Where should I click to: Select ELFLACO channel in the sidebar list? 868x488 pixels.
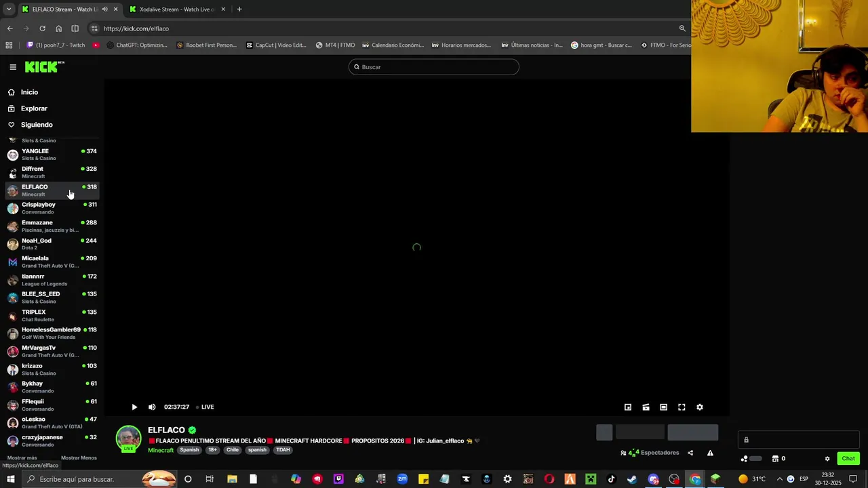coord(52,190)
